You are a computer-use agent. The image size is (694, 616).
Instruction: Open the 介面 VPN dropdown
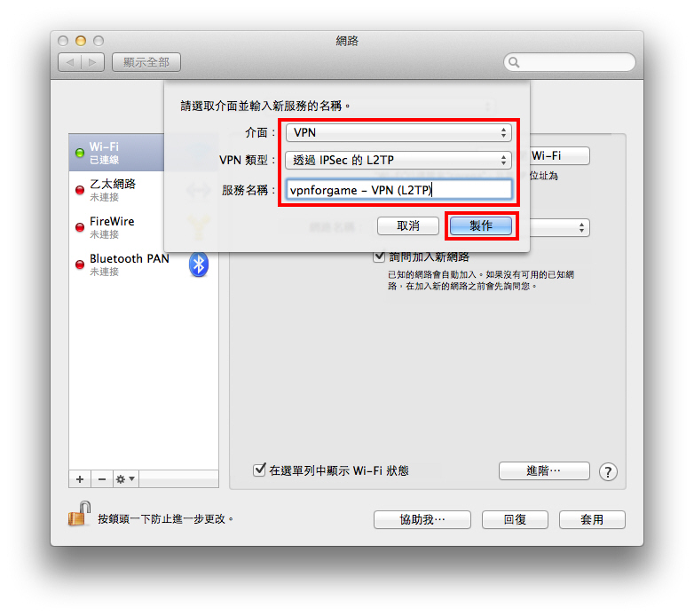pyautogui.click(x=398, y=133)
